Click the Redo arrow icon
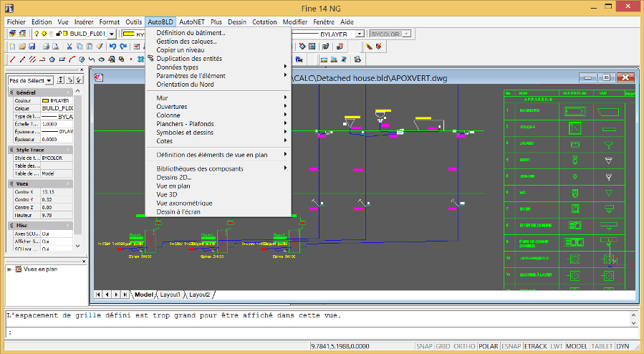The width and height of the screenshot is (644, 354). [x=122, y=47]
